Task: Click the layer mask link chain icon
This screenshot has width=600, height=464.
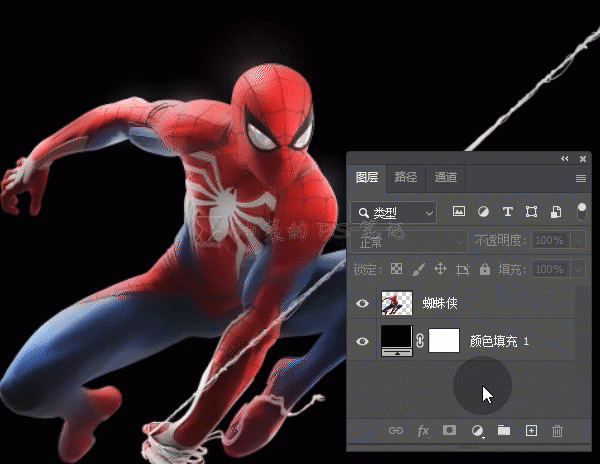Action: 420,340
